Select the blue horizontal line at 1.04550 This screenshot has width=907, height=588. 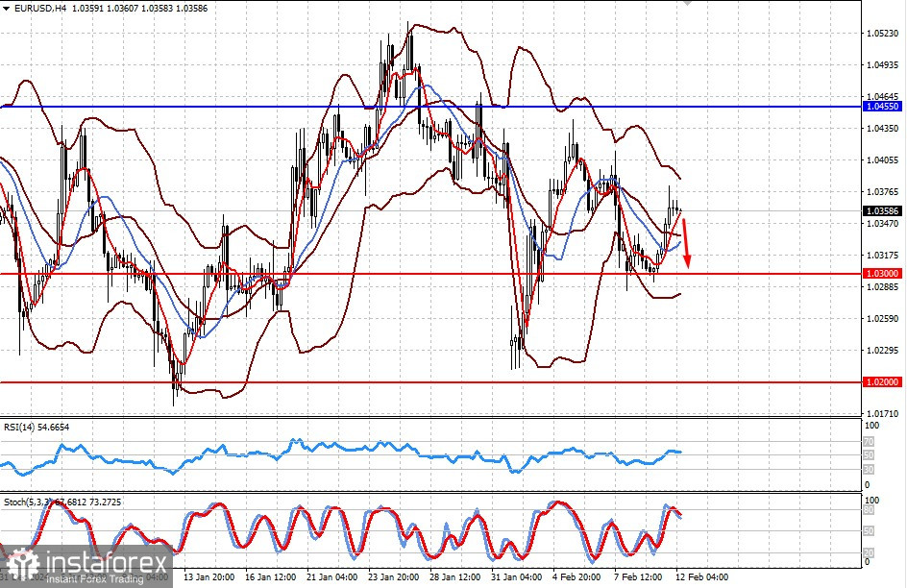(430, 107)
